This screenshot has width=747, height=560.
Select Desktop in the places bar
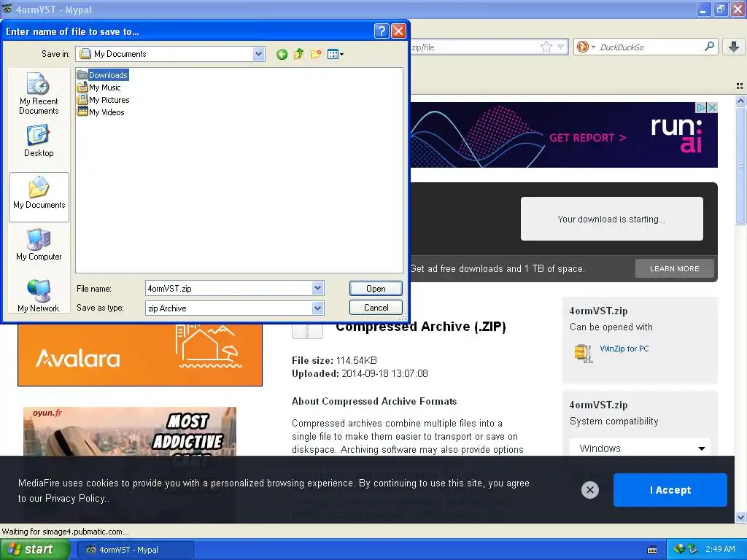[x=39, y=141]
